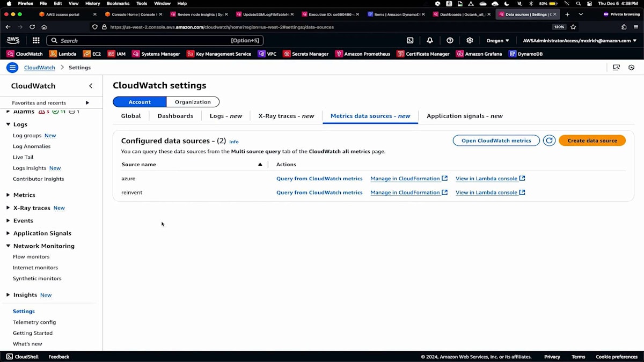The height and width of the screenshot is (362, 644).
Task: Bookmark this page with the star icon
Action: tap(573, 27)
